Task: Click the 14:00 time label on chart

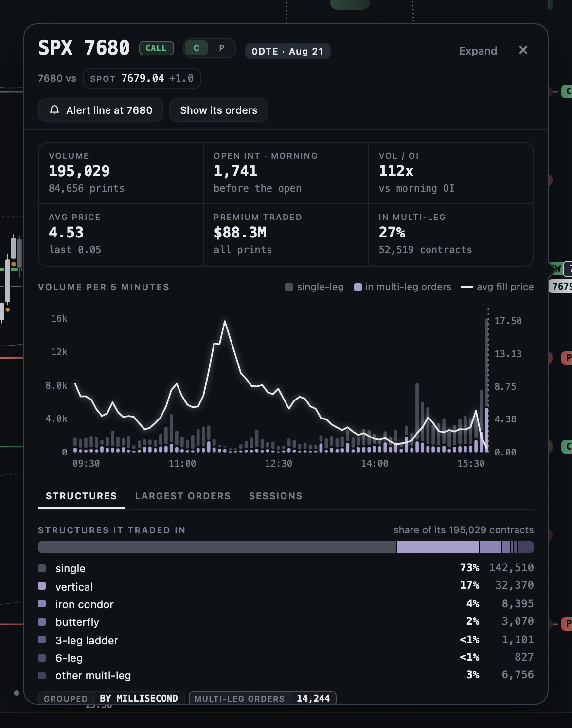Action: 375,464
